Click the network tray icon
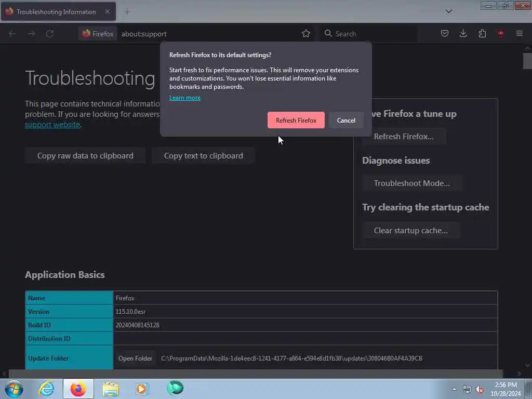 467,390
